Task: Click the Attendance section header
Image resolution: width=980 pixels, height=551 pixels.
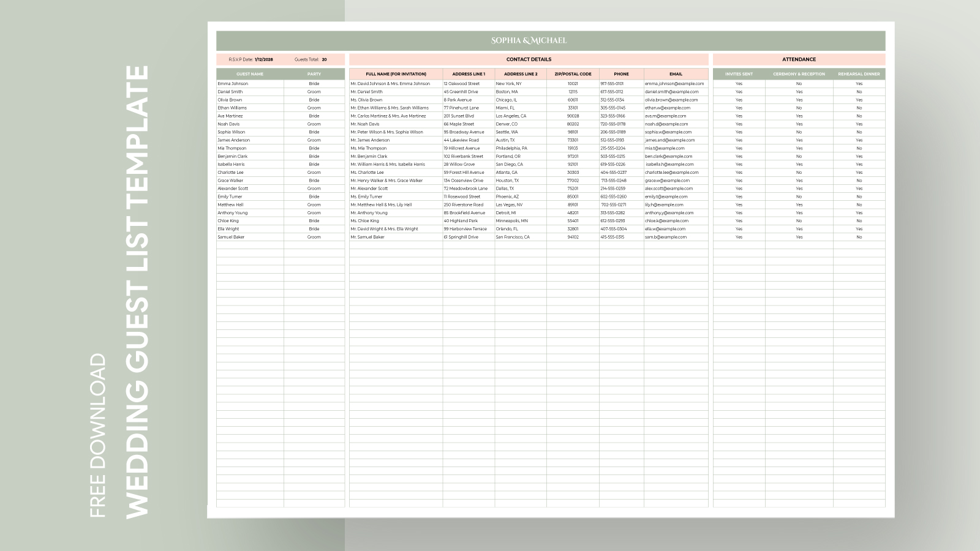Action: (x=799, y=59)
